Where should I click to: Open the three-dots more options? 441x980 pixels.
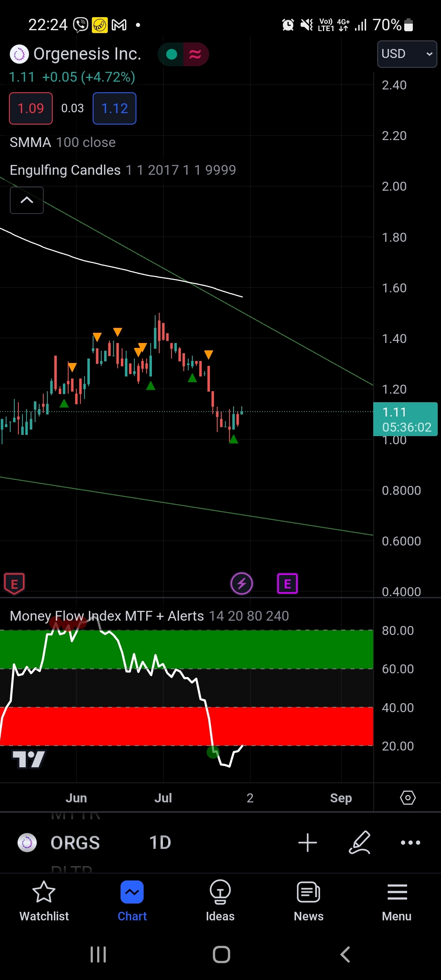(x=410, y=843)
